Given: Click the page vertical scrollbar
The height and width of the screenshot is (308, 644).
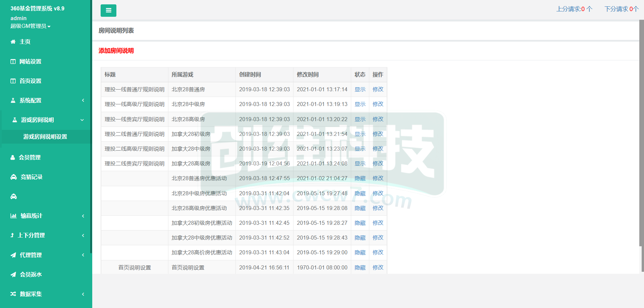Looking at the screenshot, I should click(641, 133).
